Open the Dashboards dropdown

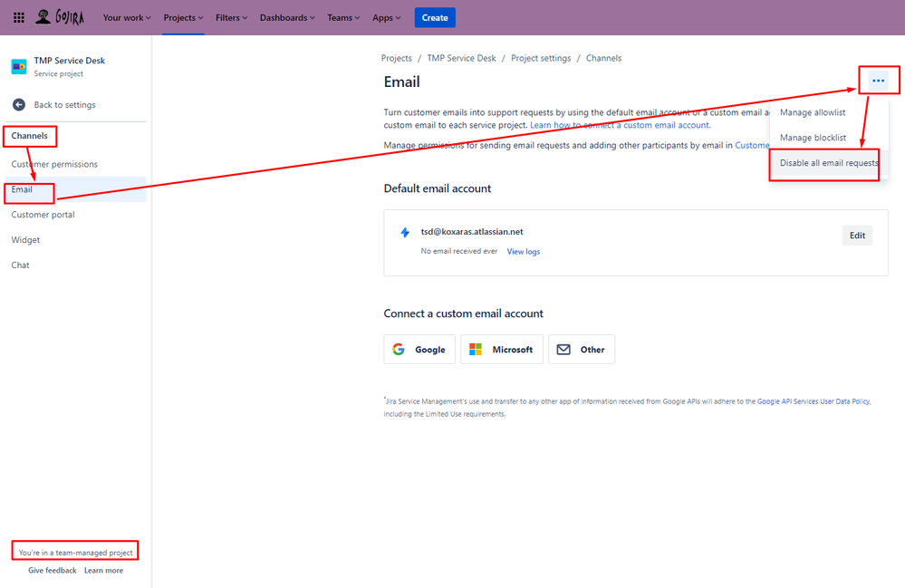click(287, 17)
